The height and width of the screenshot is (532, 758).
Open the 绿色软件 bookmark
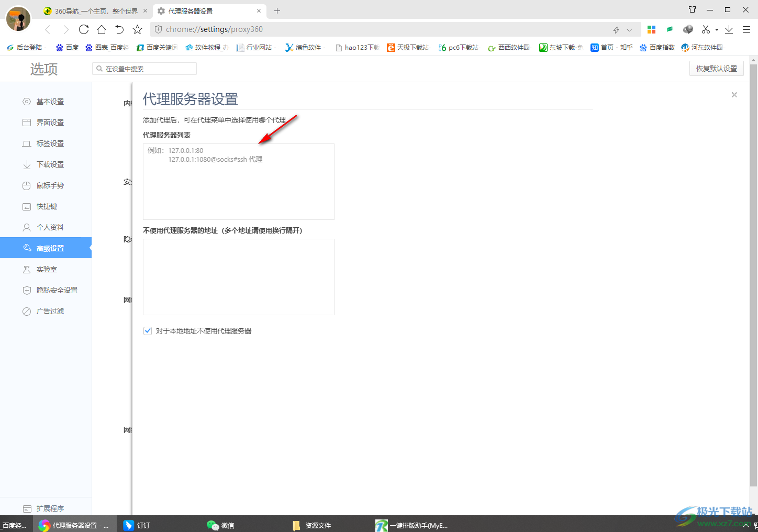[305, 47]
